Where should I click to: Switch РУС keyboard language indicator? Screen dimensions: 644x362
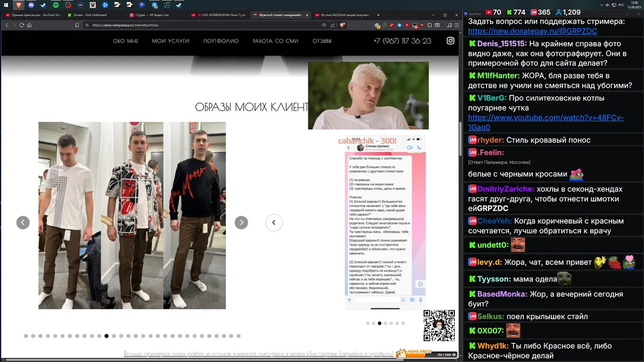[x=621, y=5]
